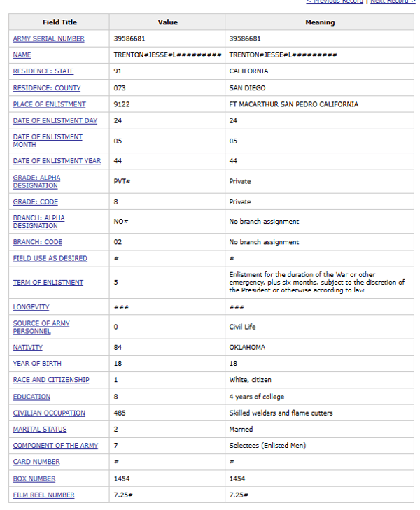Select RACE AND CITIZENSHIP link

[51, 380]
